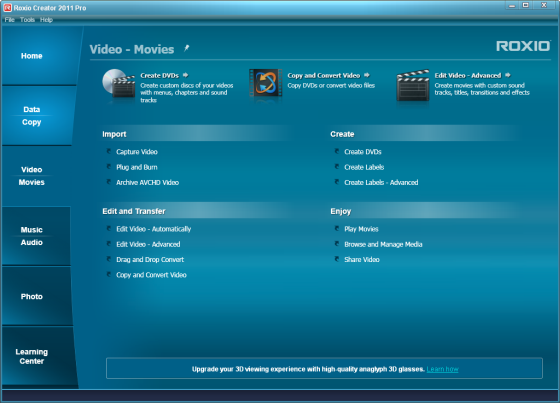Image resolution: width=560 pixels, height=403 pixels.
Task: Click the bullet icon beside Browse and Manage Media
Action: pos(337,244)
